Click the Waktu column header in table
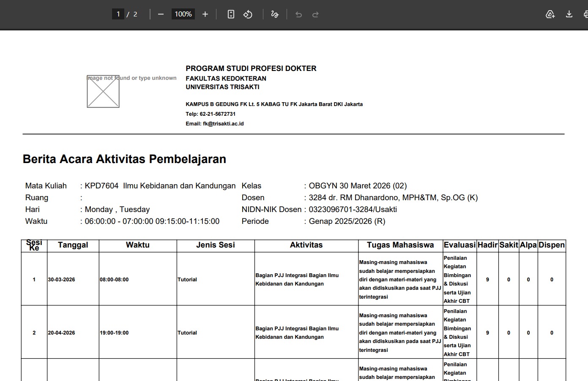The height and width of the screenshot is (381, 588). point(138,245)
